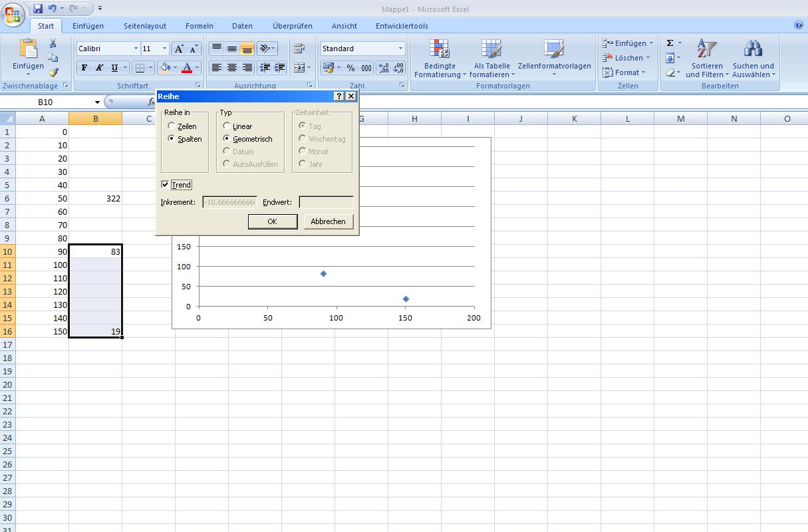Open the Daten ribbon tab
808x532 pixels.
click(242, 26)
